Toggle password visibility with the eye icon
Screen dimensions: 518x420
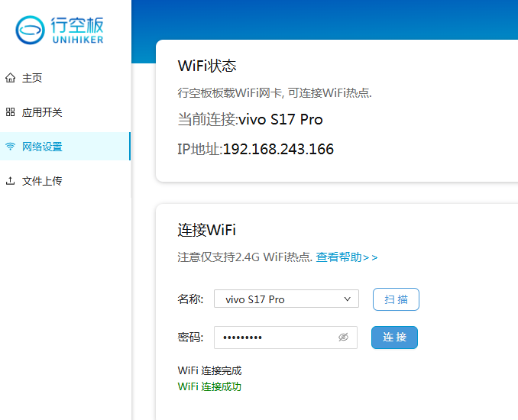pyautogui.click(x=343, y=338)
